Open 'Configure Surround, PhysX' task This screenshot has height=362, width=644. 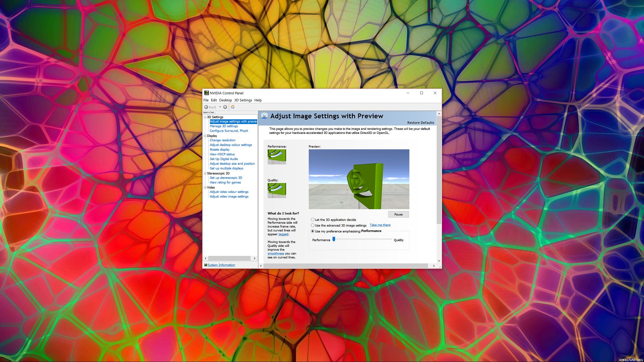pos(229,131)
